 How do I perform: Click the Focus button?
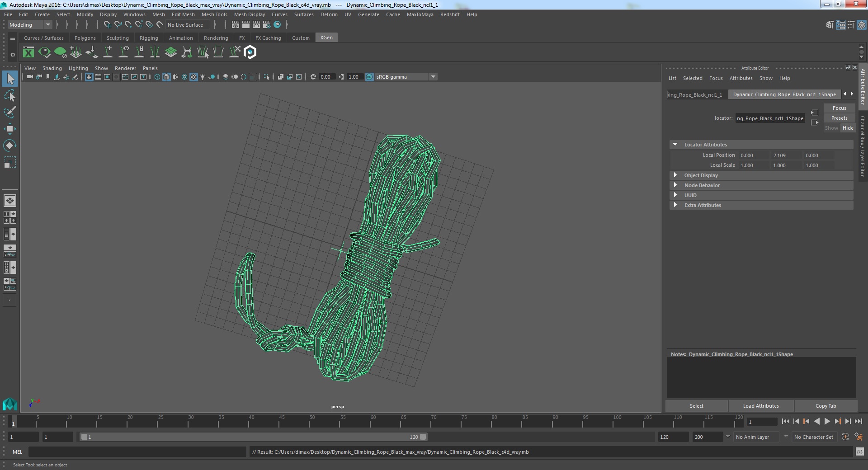839,108
